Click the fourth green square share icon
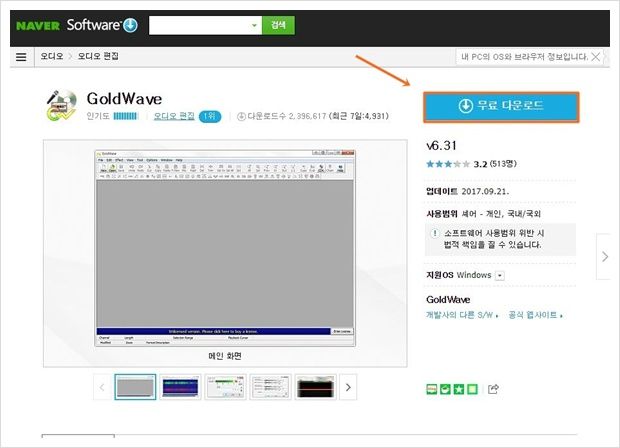 pyautogui.click(x=472, y=389)
